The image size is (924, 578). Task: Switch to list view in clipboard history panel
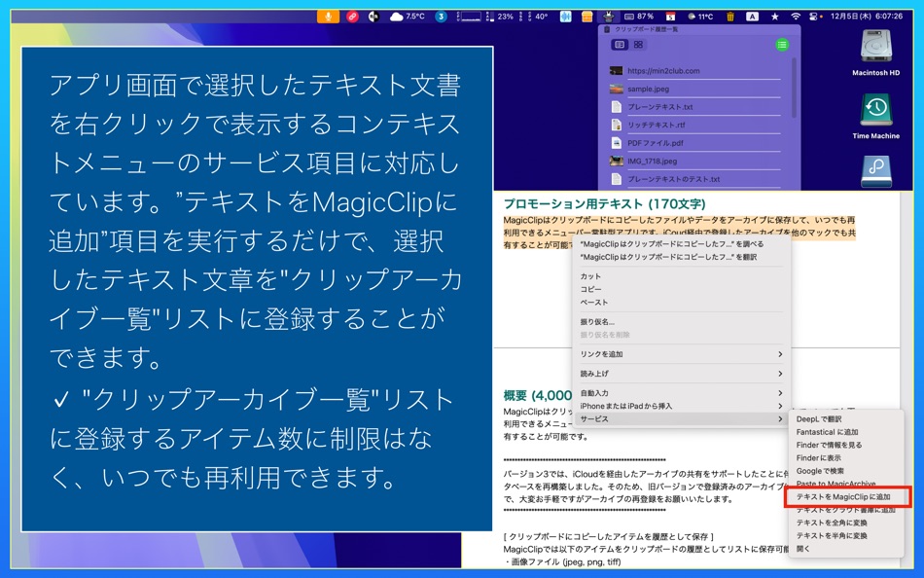[620, 45]
